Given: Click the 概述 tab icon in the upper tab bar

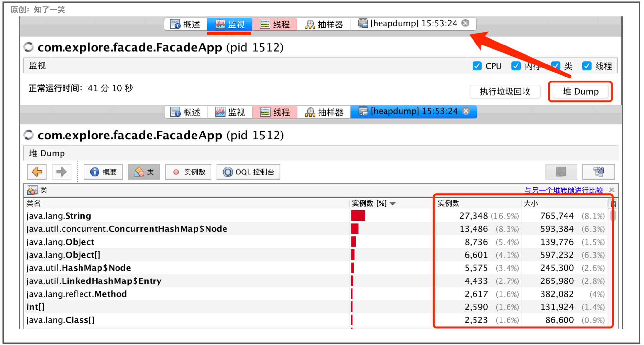Looking at the screenshot, I should tap(175, 24).
